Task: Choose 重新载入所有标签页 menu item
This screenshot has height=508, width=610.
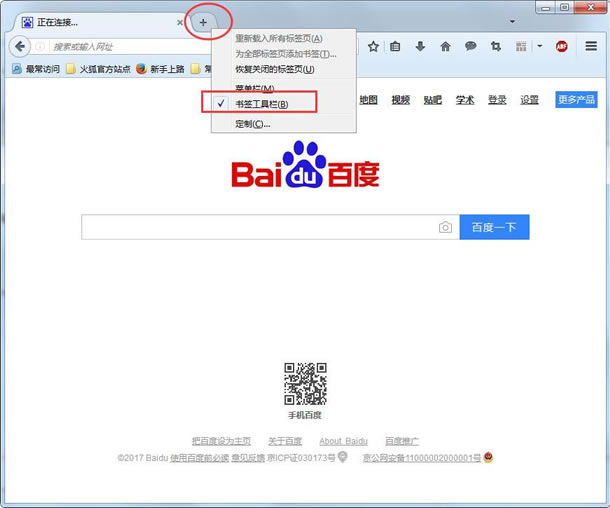Action: (284, 38)
